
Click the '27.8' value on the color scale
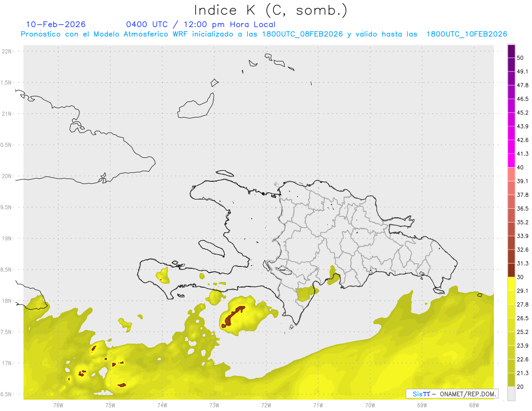(523, 305)
